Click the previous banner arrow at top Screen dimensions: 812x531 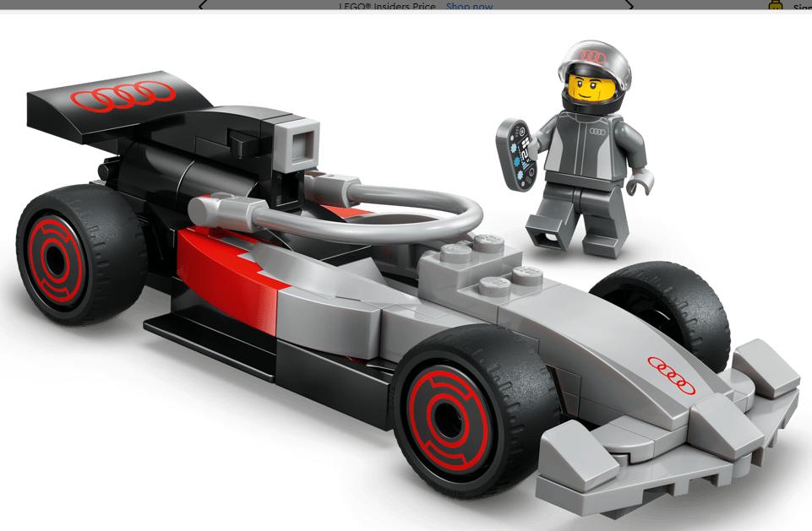click(x=202, y=4)
